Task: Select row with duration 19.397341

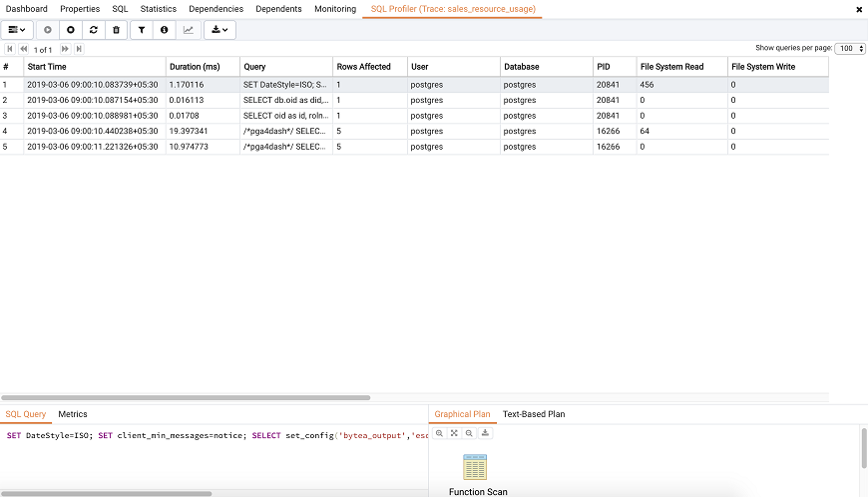Action: click(x=414, y=131)
